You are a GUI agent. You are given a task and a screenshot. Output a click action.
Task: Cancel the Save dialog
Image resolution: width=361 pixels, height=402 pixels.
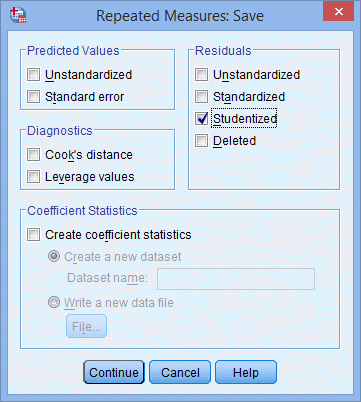click(x=180, y=372)
